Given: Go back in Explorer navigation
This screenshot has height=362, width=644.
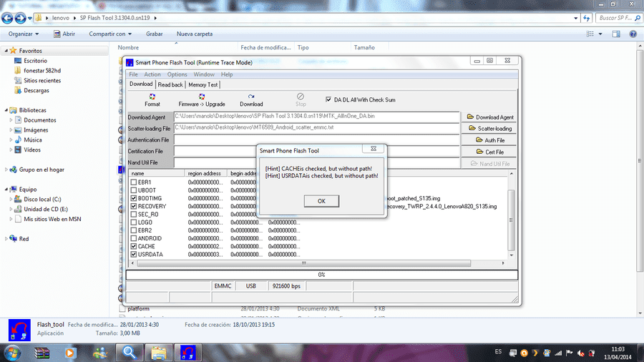Looking at the screenshot, I should [x=7, y=18].
